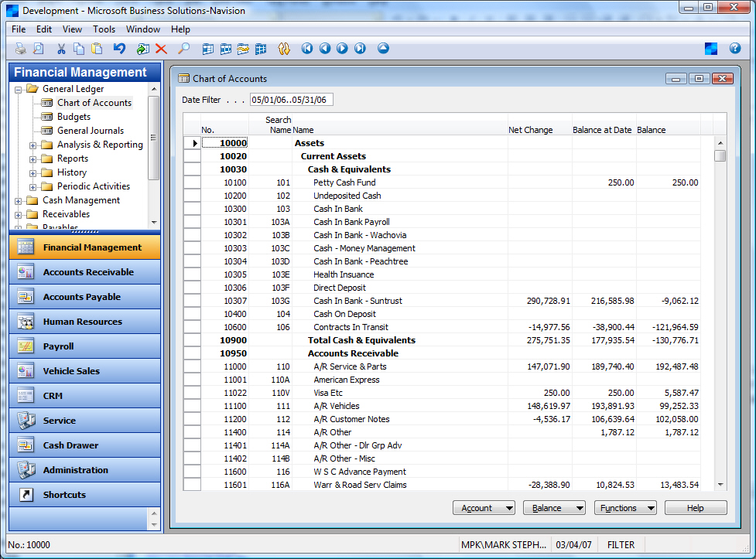756x559 pixels.
Task: Click the Print toolbar icon
Action: click(21, 49)
